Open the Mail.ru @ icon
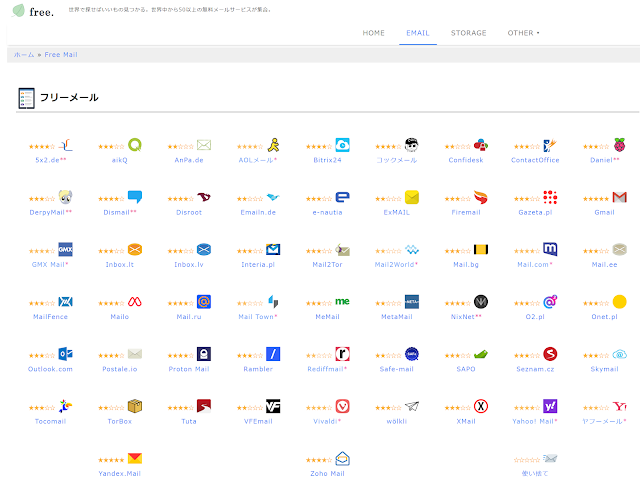640x480 pixels. tap(204, 302)
